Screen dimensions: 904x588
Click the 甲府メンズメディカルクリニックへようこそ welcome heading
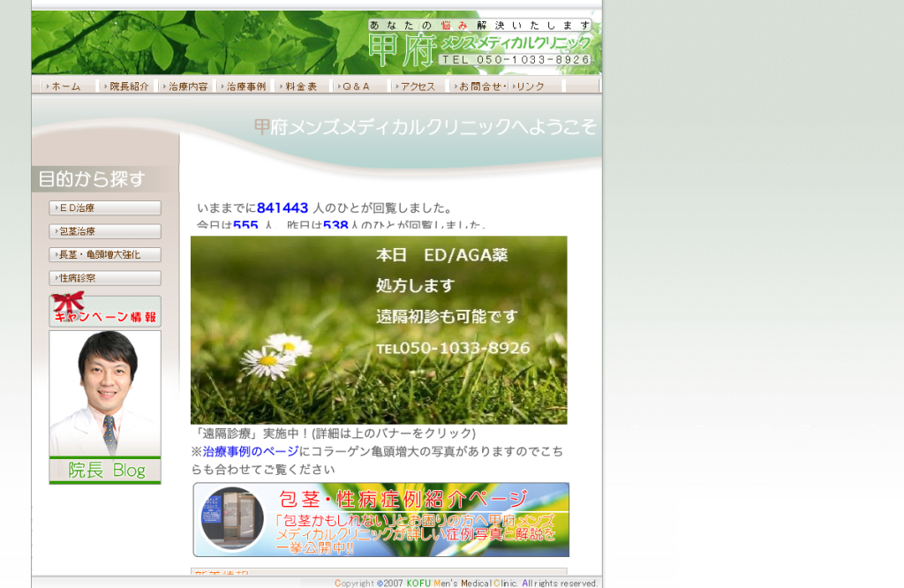tap(425, 127)
